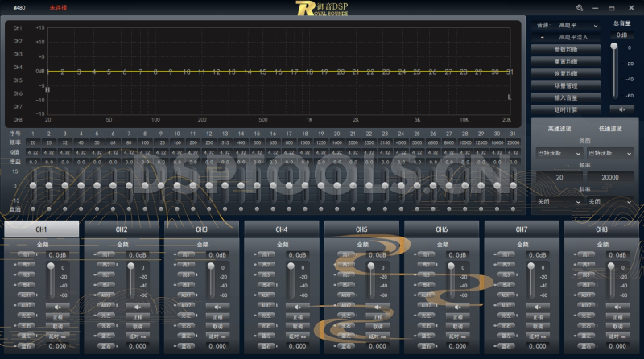Click the 重置均衡 reset EQ button
The image size is (644, 359).
(566, 61)
